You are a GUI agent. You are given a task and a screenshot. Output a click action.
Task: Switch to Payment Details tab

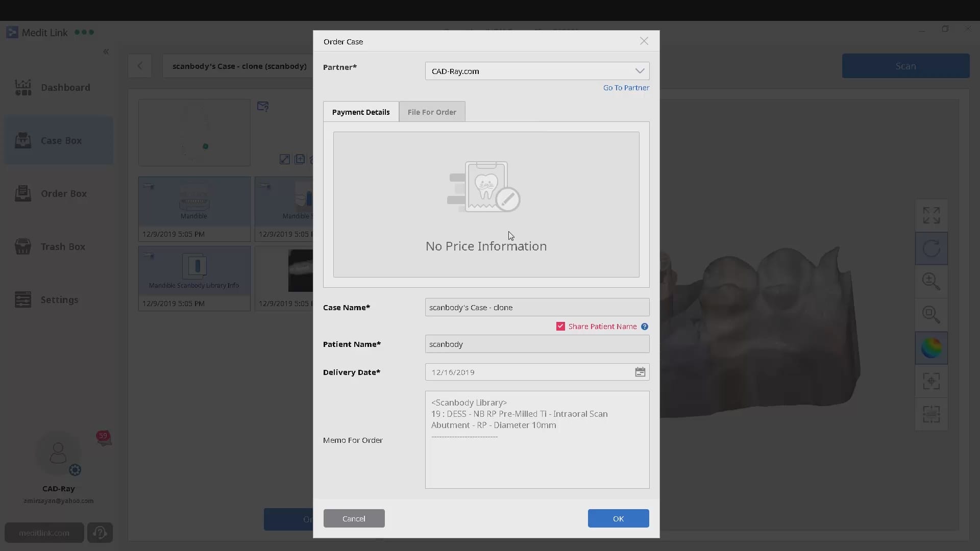click(x=361, y=112)
